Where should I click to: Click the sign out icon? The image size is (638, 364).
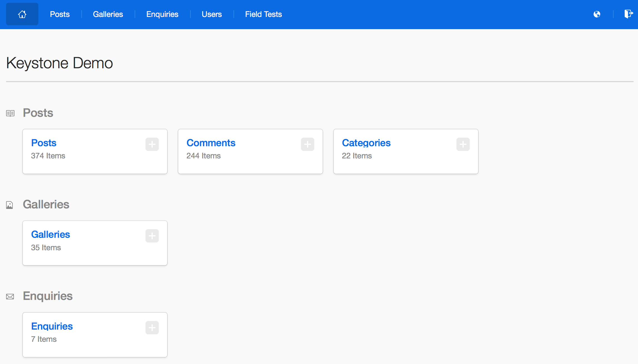pos(628,14)
